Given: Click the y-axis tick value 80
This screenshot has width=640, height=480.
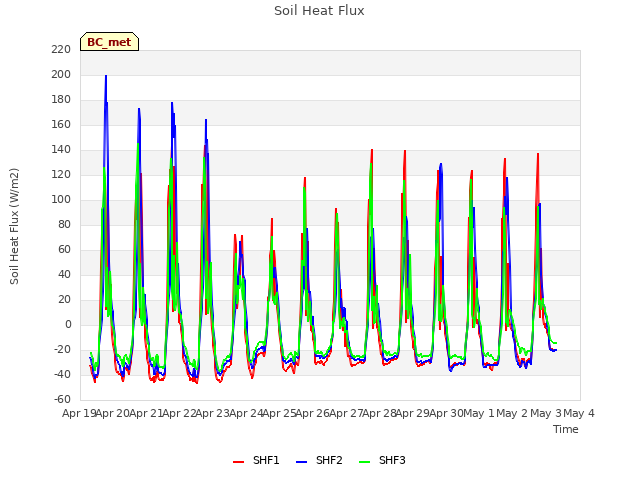Looking at the screenshot, I should click(x=64, y=224).
